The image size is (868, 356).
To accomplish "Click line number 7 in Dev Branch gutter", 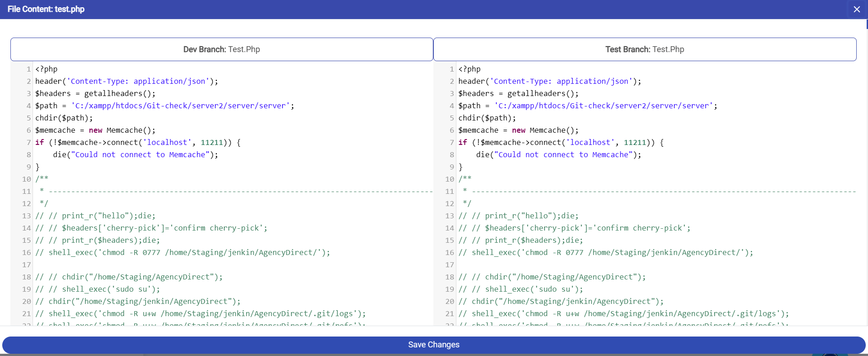I will point(28,143).
